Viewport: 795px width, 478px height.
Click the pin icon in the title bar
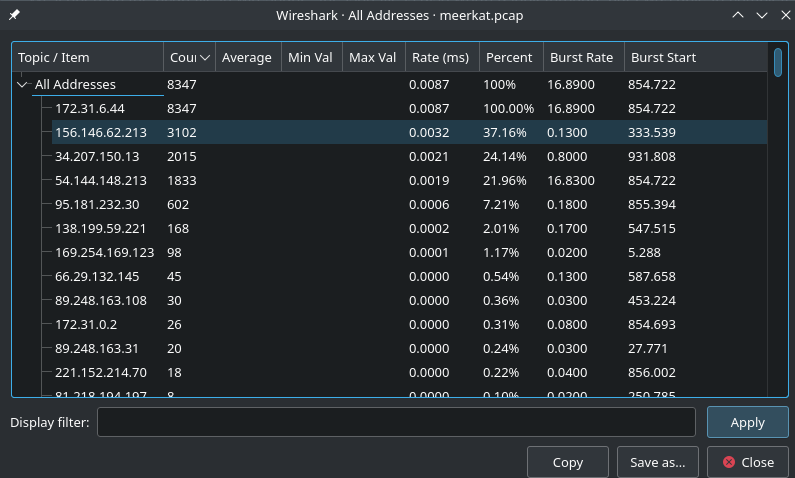pyautogui.click(x=14, y=15)
